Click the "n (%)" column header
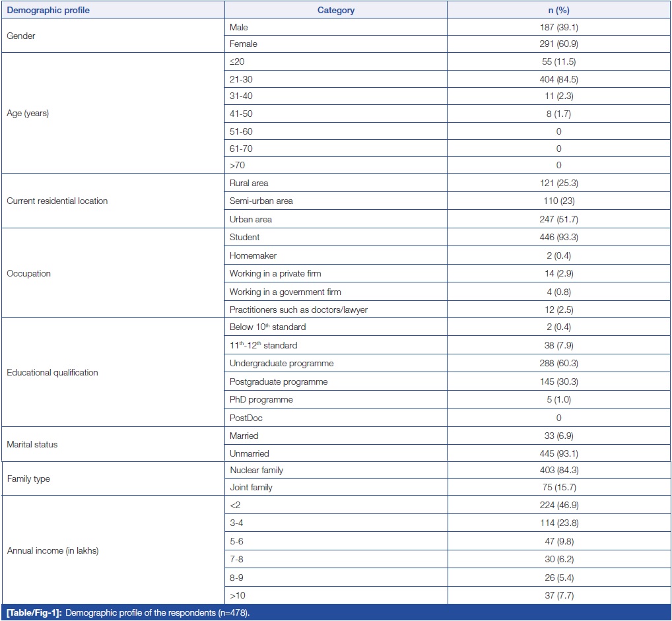 coord(558,11)
